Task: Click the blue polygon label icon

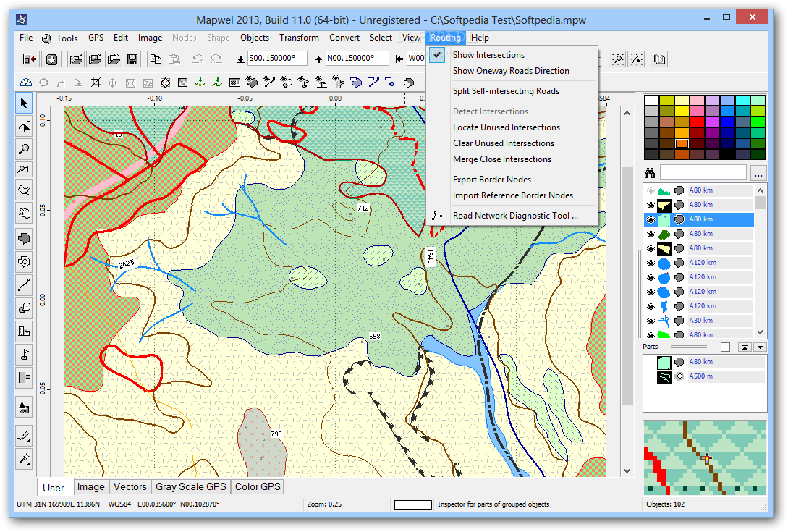Action: tap(356, 83)
